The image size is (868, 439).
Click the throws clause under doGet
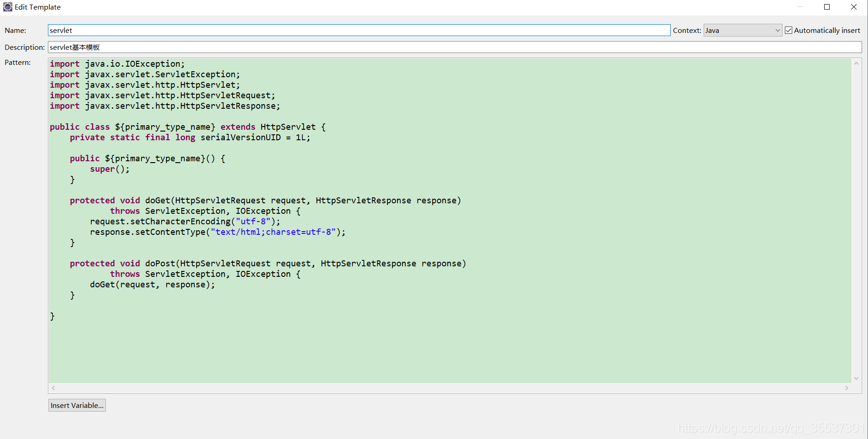205,211
